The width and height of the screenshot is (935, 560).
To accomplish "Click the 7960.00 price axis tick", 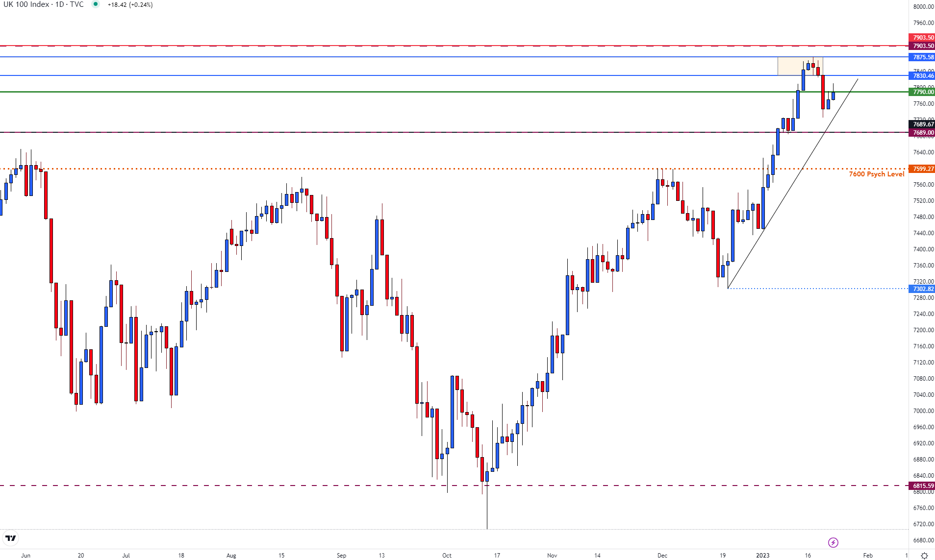I will 923,23.
